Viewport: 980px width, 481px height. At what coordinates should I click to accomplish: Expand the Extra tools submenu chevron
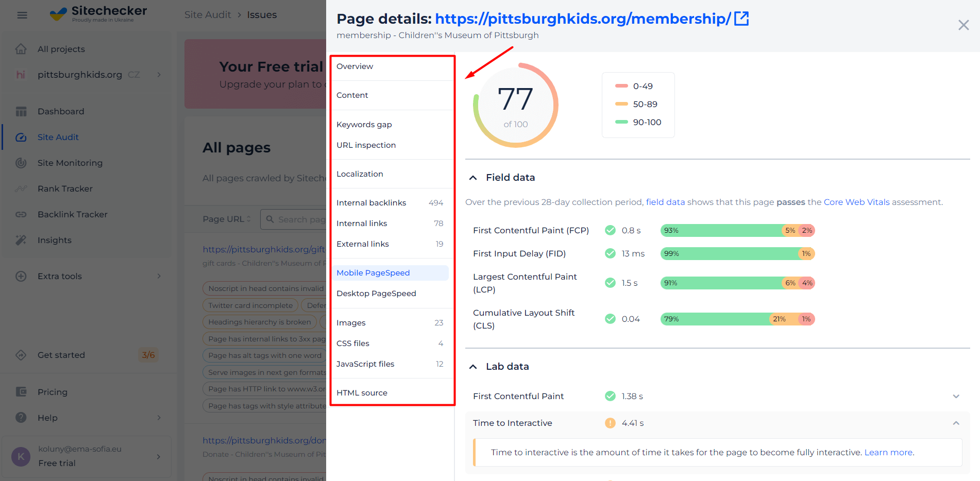tap(159, 276)
